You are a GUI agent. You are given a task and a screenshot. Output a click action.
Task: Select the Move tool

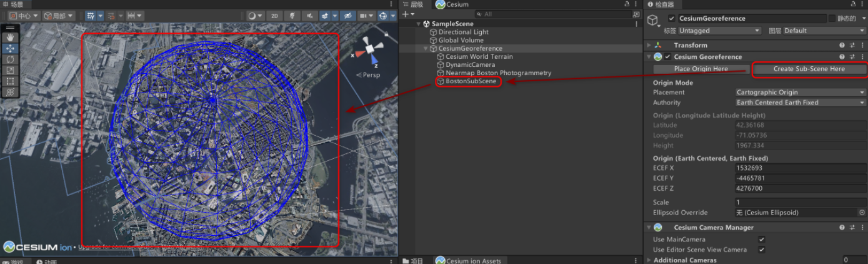tap(11, 48)
